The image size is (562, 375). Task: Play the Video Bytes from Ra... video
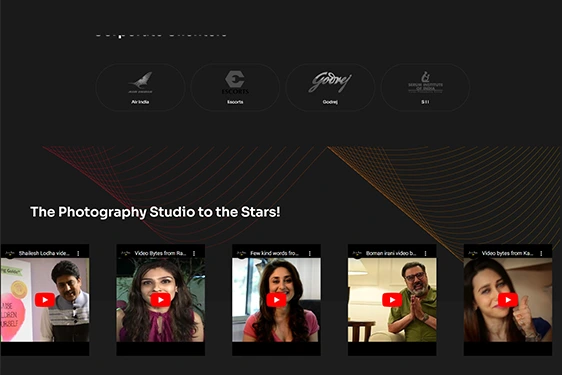click(x=160, y=300)
